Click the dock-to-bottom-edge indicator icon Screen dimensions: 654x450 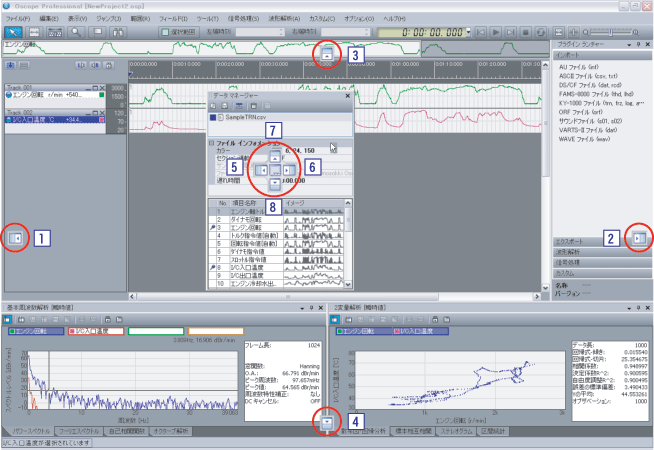[x=327, y=422]
